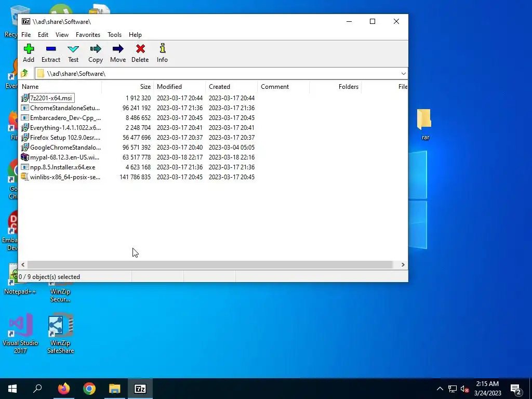Viewport: 532px width, 399px height.
Task: Select the mypal-68.12.3 installer icon
Action: click(25, 157)
